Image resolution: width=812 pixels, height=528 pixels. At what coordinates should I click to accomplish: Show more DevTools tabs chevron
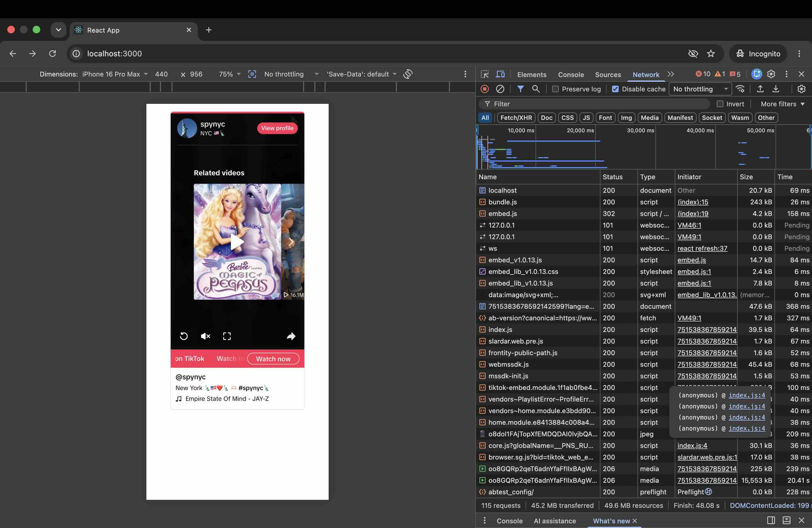[x=670, y=74]
